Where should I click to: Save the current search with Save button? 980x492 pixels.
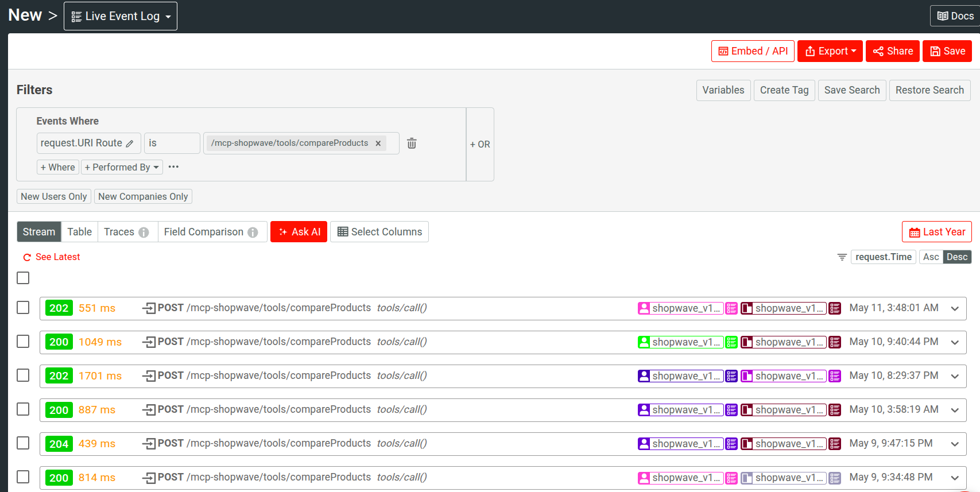947,51
